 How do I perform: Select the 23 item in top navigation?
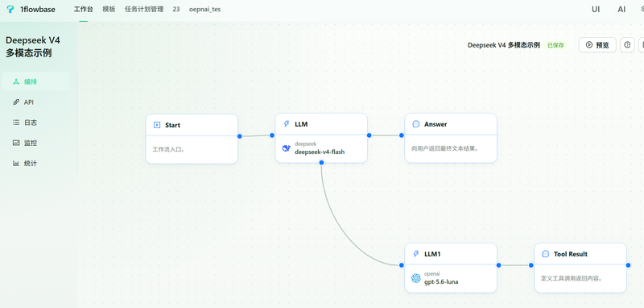[x=176, y=9]
